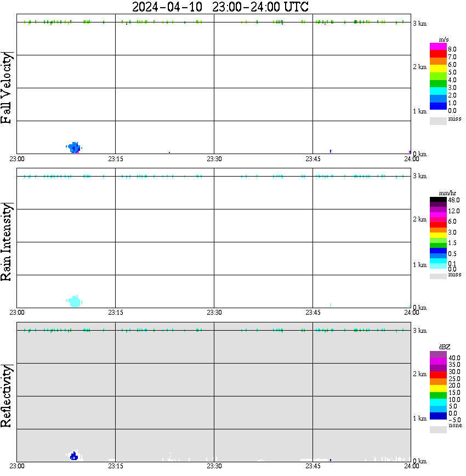Click 23:45 tick under Fall Velocity panel
Screen dimensions: 466x476
pyautogui.click(x=313, y=159)
